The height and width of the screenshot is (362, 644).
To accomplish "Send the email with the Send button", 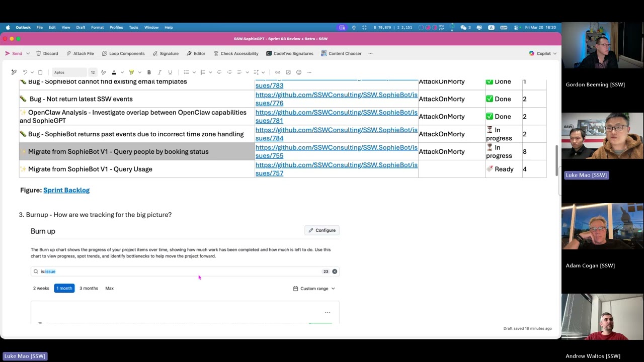I will (x=14, y=53).
